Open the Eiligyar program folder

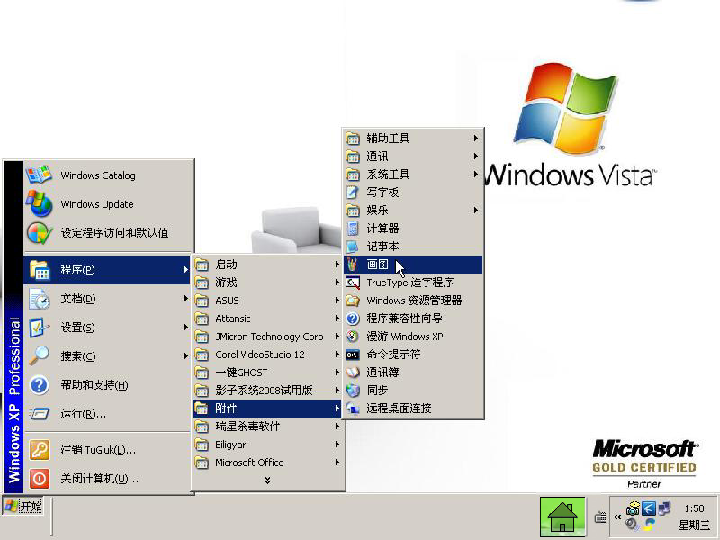[x=267, y=444]
